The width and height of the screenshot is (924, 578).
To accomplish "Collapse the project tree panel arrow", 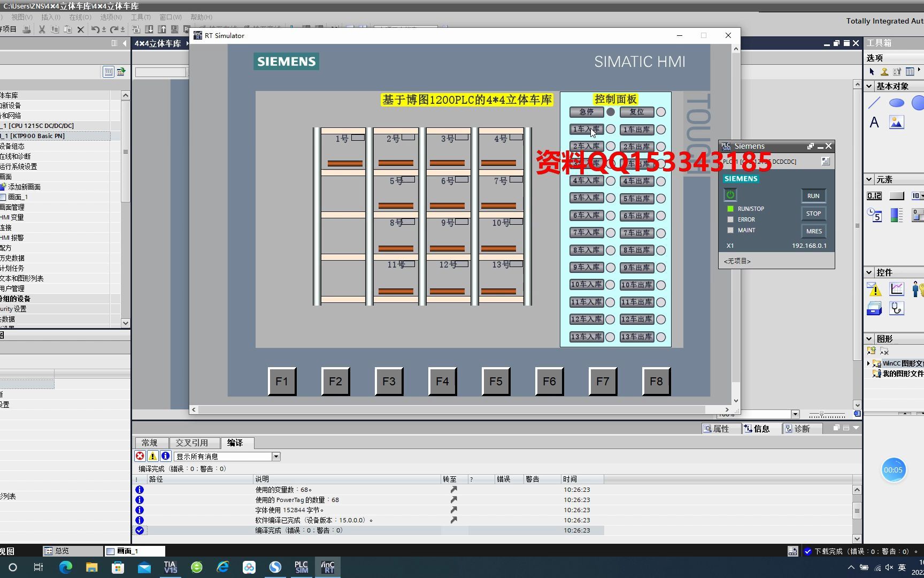I will tap(125, 43).
